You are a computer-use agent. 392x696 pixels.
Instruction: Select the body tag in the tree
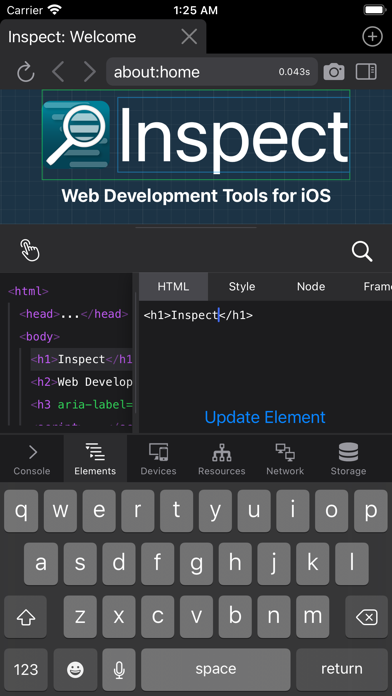click(40, 337)
